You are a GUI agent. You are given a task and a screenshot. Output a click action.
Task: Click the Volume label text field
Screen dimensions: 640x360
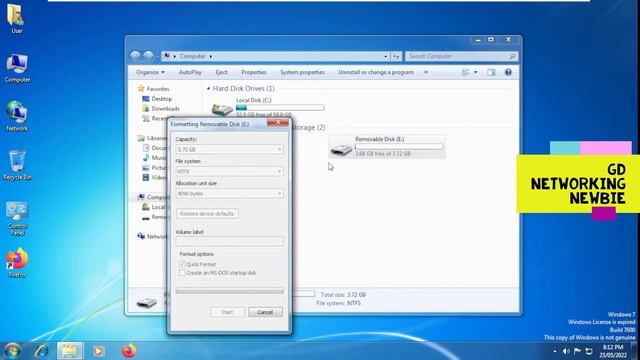(x=229, y=241)
